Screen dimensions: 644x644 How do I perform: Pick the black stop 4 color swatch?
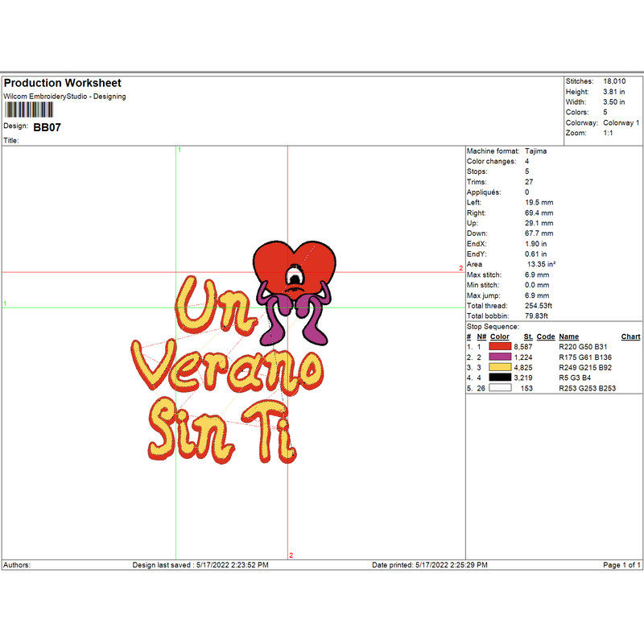pos(500,378)
